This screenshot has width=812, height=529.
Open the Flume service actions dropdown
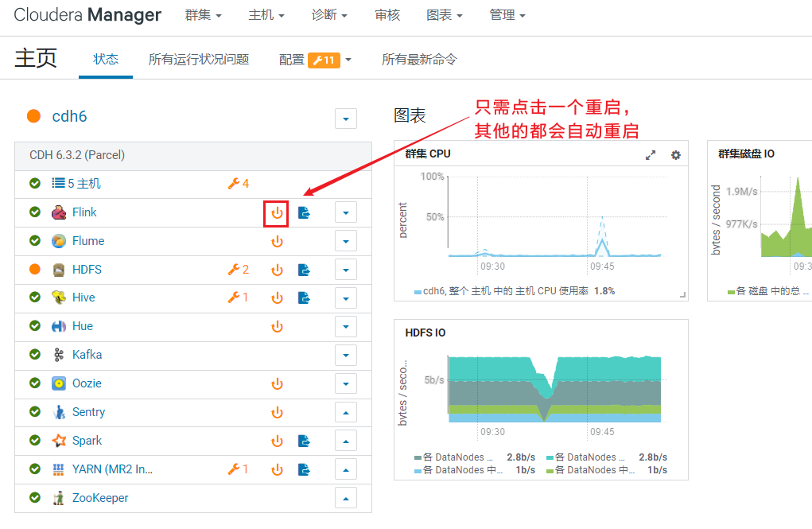click(346, 242)
